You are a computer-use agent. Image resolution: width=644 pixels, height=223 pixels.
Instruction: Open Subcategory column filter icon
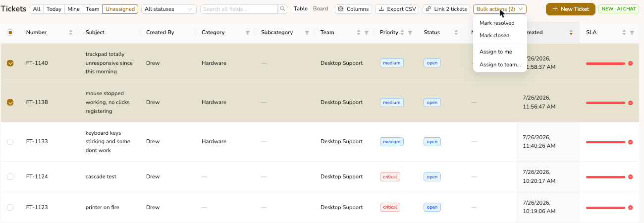click(x=307, y=33)
